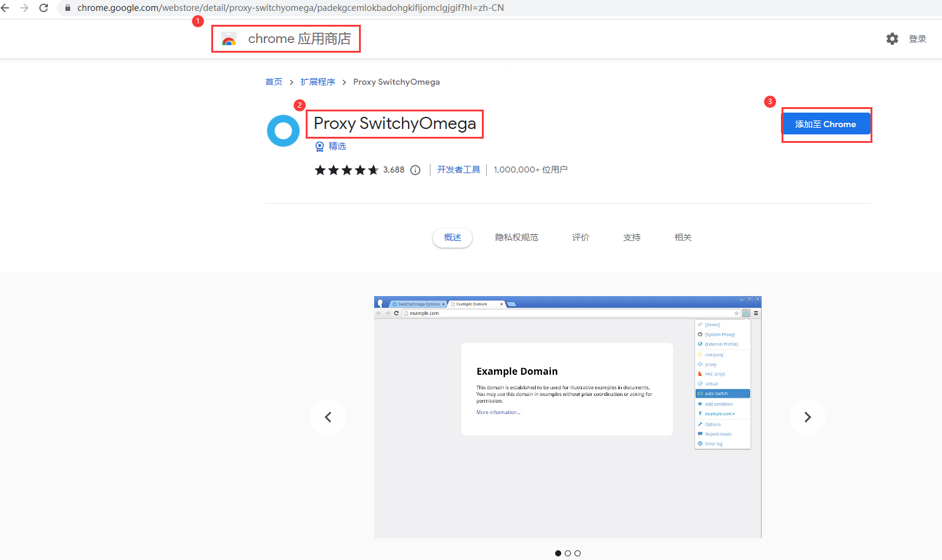942x560 pixels.
Task: Reload the page with refresh icon
Action: pos(44,8)
